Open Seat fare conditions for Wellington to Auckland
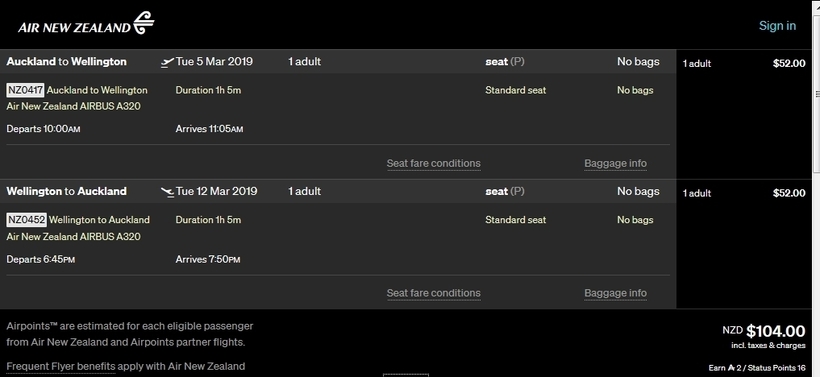820x377 pixels. 434,293
